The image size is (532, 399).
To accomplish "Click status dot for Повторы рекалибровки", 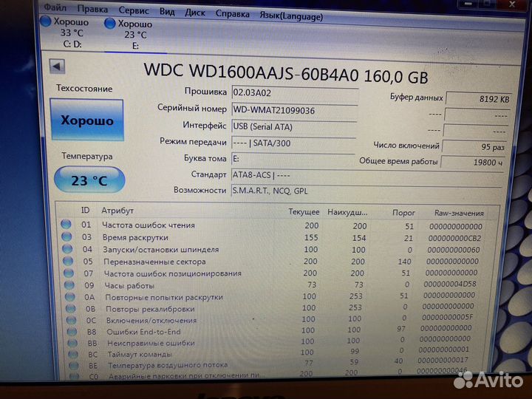I will tap(71, 309).
